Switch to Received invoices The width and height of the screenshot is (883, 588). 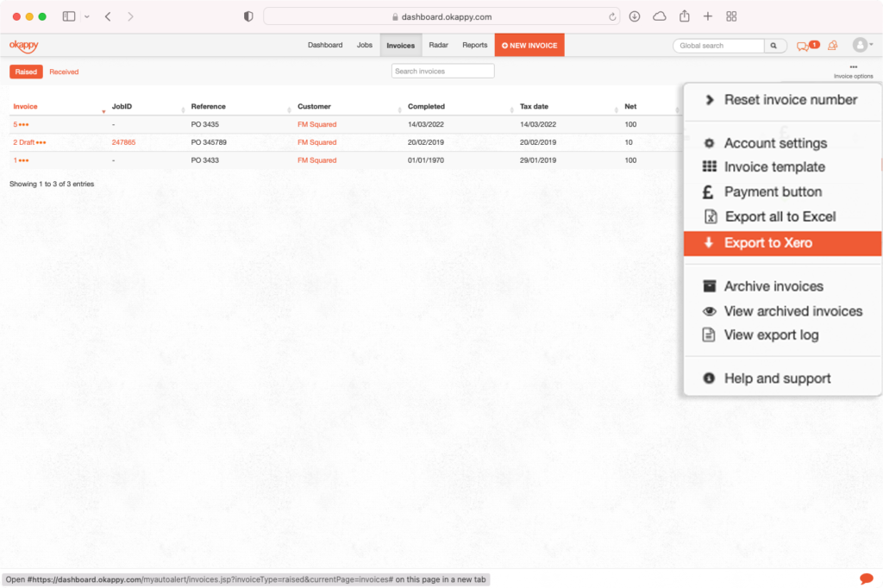tap(64, 72)
